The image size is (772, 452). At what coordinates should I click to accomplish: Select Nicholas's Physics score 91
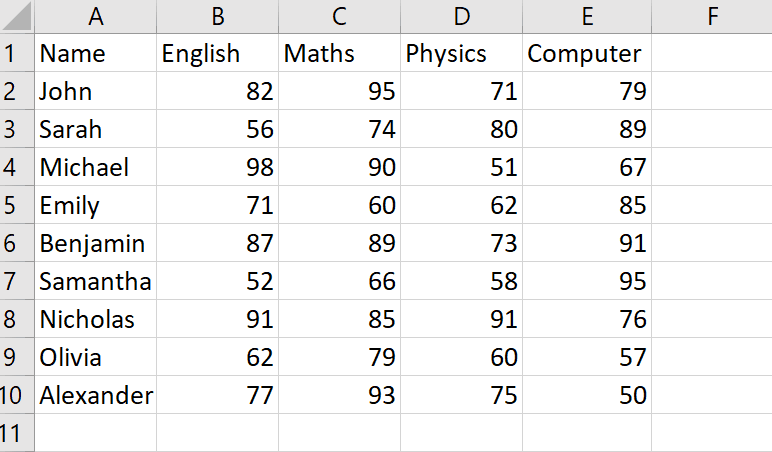pos(462,319)
